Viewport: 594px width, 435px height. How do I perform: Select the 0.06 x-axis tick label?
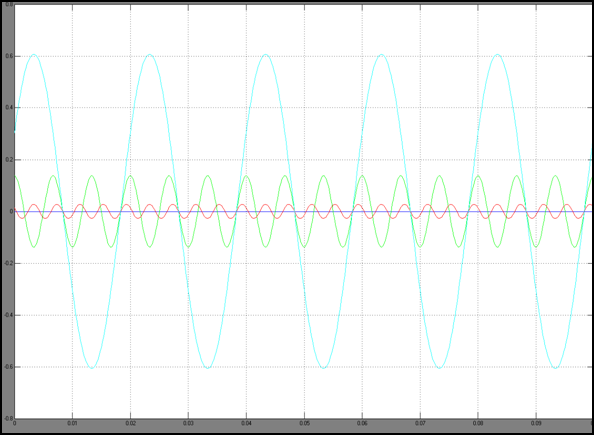pos(362,422)
